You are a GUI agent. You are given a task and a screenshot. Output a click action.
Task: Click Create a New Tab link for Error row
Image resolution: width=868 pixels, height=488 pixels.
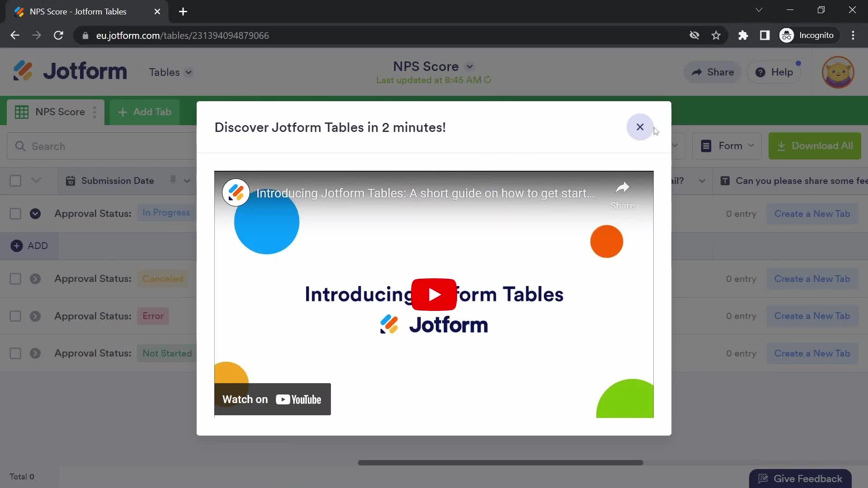tap(812, 316)
